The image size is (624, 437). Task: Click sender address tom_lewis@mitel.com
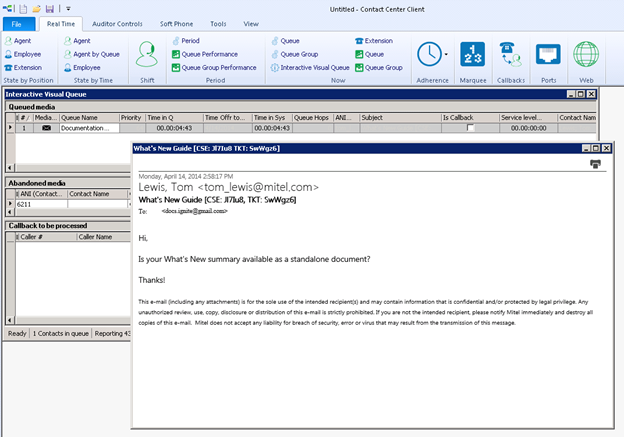click(258, 187)
